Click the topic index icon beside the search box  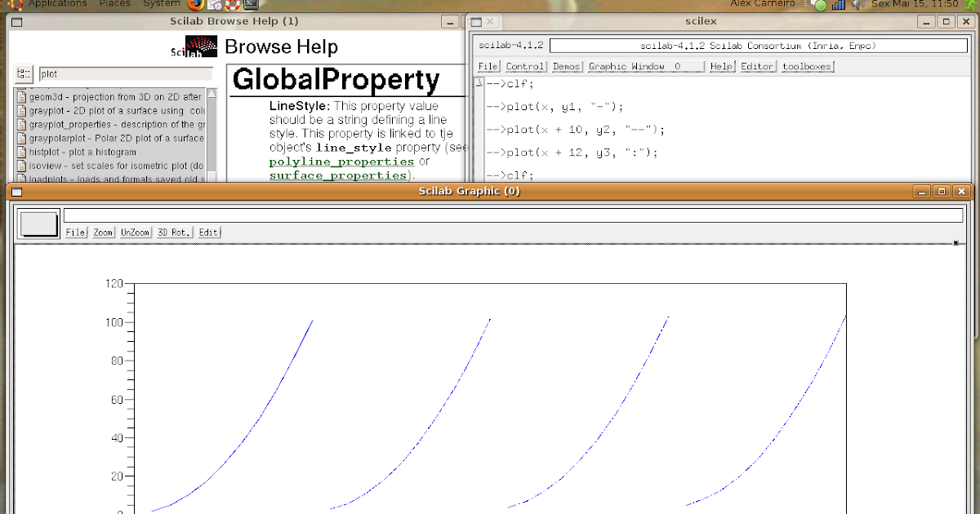point(24,73)
